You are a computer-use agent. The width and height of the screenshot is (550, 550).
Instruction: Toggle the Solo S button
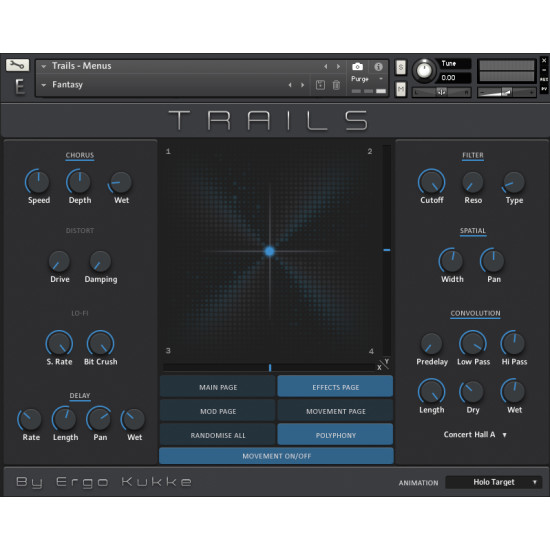[x=401, y=67]
